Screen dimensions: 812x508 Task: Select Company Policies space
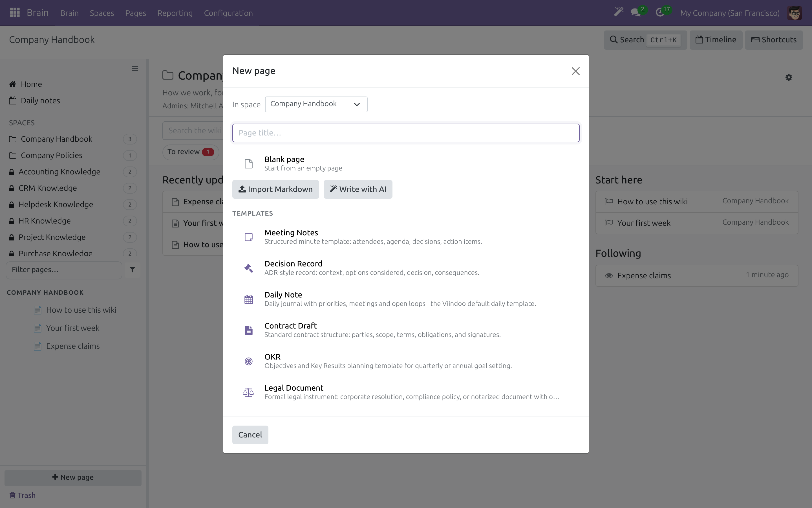(73, 156)
